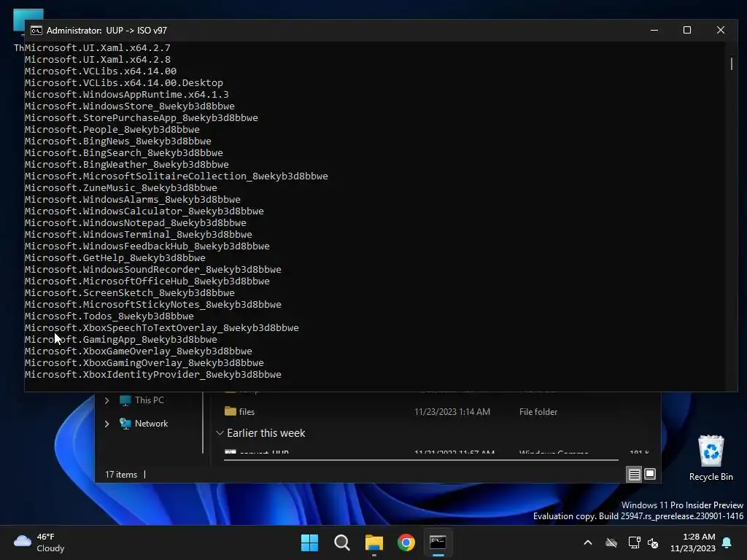Click line Microsoft.XboxSpeechToTextOverlay_8wekyb3d8bbwe
This screenshot has height=560, width=747.
point(162,327)
